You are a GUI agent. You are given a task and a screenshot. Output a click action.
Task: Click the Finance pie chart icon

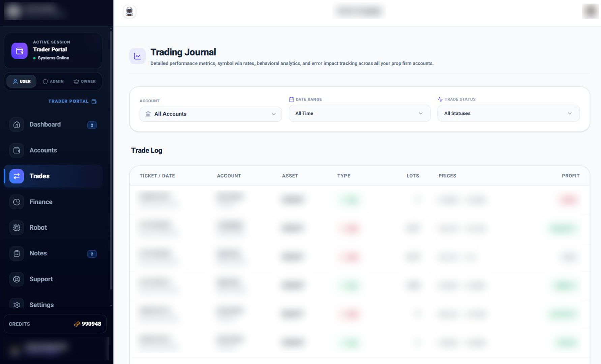(17, 202)
